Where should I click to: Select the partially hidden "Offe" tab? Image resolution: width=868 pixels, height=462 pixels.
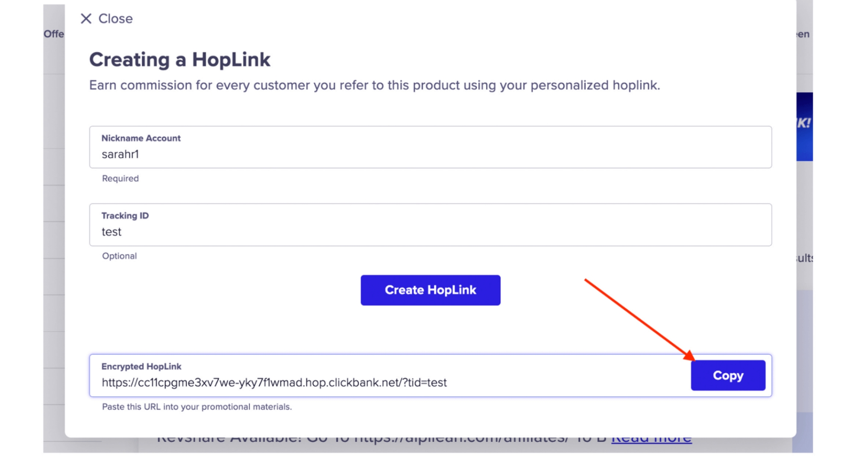(54, 34)
